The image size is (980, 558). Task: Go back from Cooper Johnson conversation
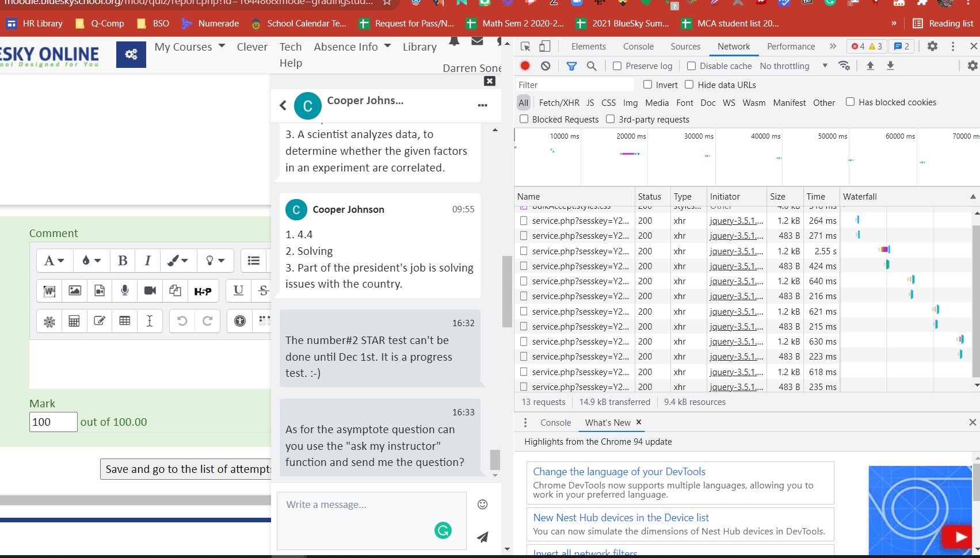click(283, 105)
